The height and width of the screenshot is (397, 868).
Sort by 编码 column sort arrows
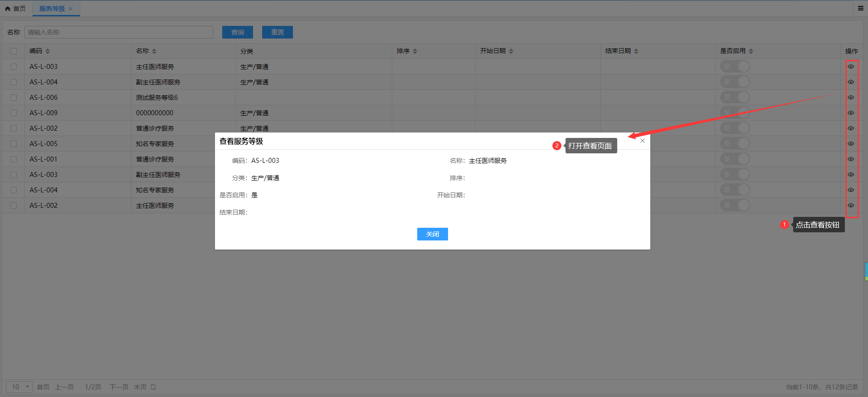48,51
